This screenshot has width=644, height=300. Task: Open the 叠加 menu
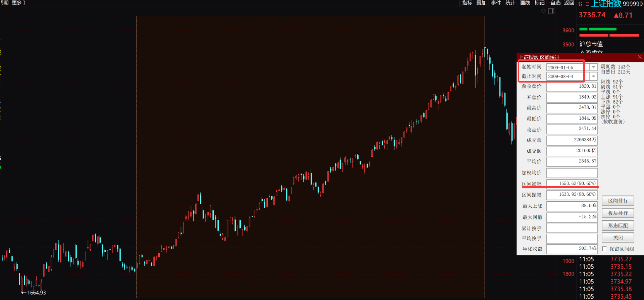tap(481, 3)
